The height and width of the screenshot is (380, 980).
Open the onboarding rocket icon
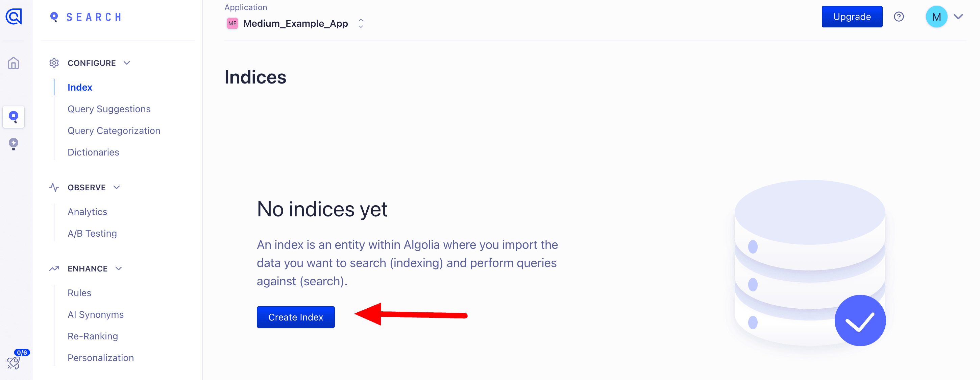point(14,362)
